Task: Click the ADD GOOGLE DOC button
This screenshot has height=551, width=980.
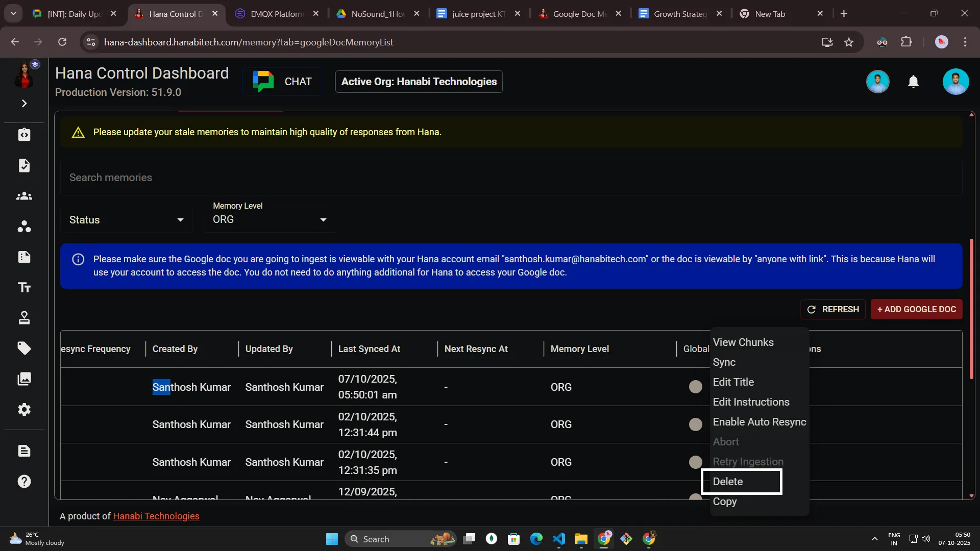Action: pyautogui.click(x=916, y=309)
